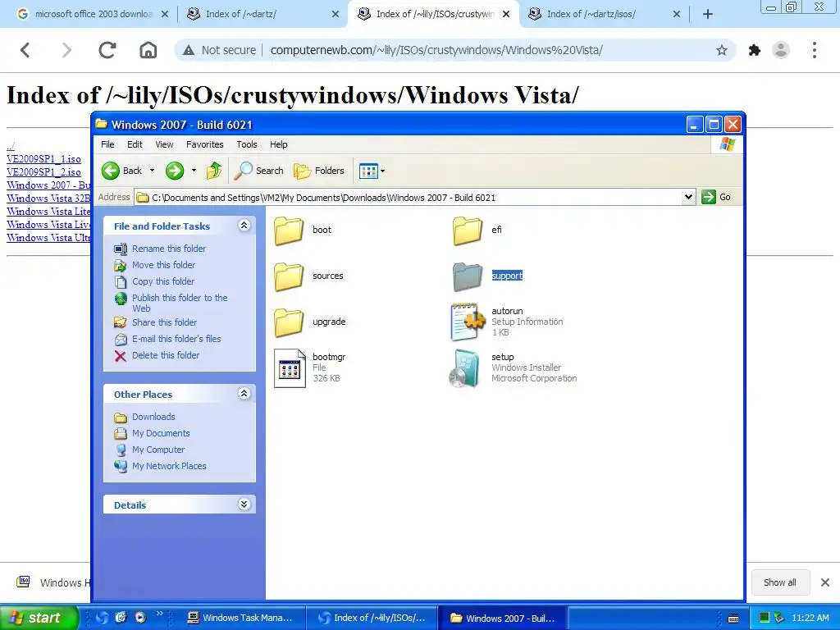
Task: Click the browser Home icon
Action: [148, 50]
